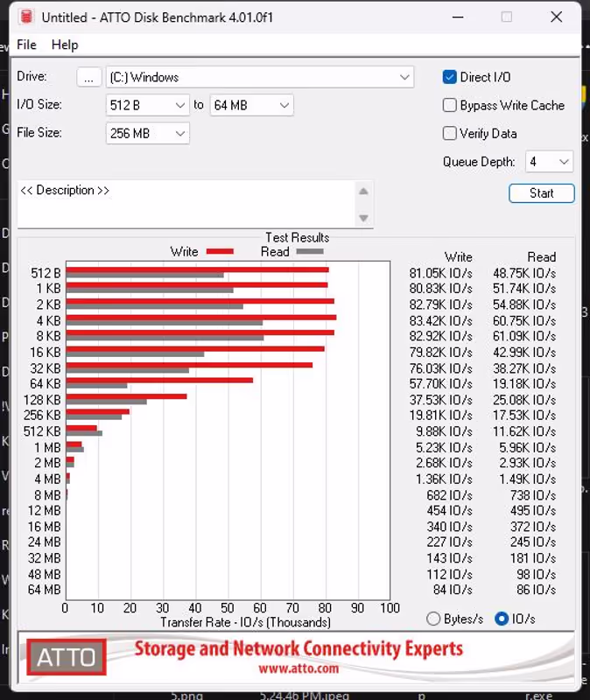Select the Bytes/s radio button
The height and width of the screenshot is (700, 590).
(x=433, y=619)
